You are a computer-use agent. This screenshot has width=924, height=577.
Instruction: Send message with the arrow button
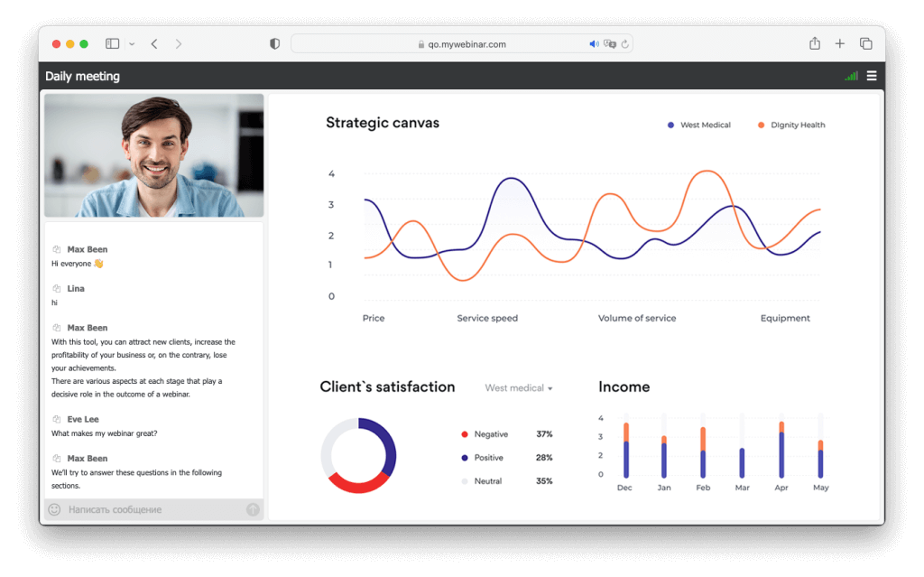pyautogui.click(x=253, y=509)
